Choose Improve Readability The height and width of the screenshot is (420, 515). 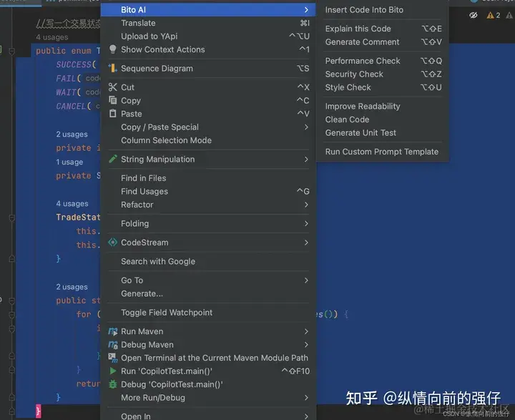pyautogui.click(x=382, y=106)
